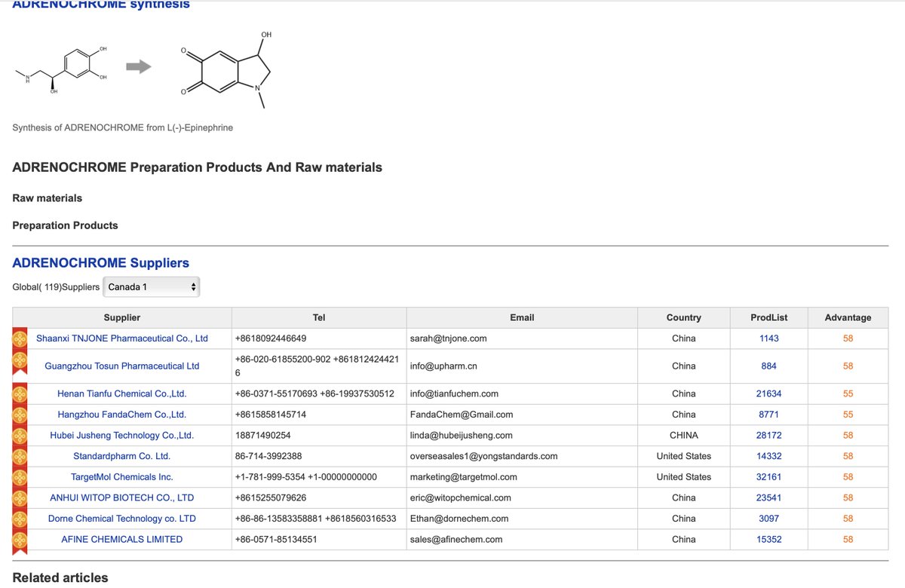905x588 pixels.
Task: Click phone number +8618092446649
Action: pos(271,338)
